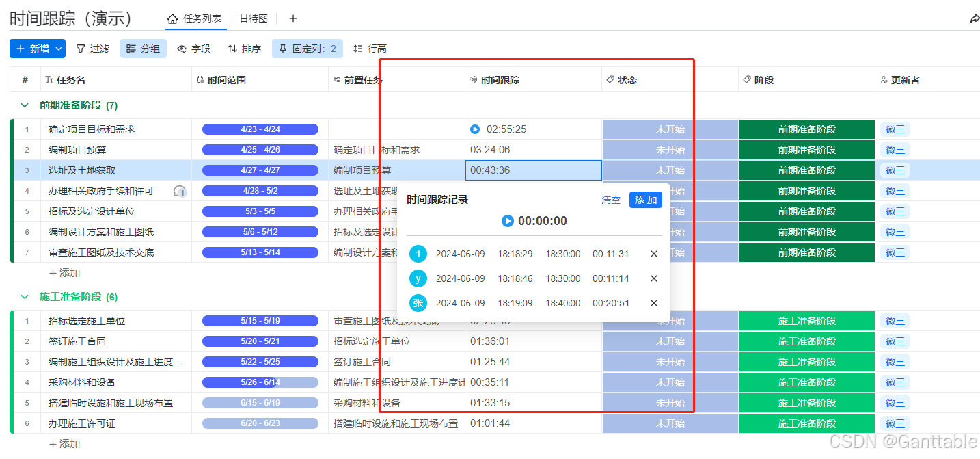Start the 00:00:00 timer play button
980x459 pixels.
(x=507, y=220)
